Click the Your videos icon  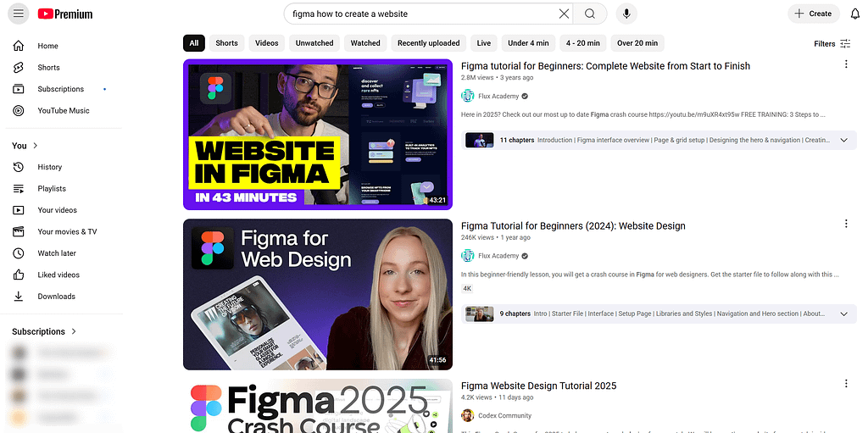click(x=19, y=210)
